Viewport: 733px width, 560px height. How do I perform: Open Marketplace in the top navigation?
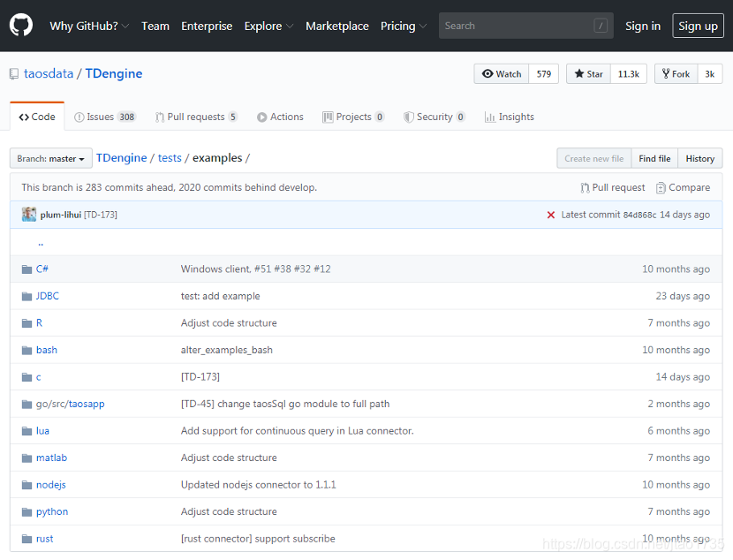337,26
